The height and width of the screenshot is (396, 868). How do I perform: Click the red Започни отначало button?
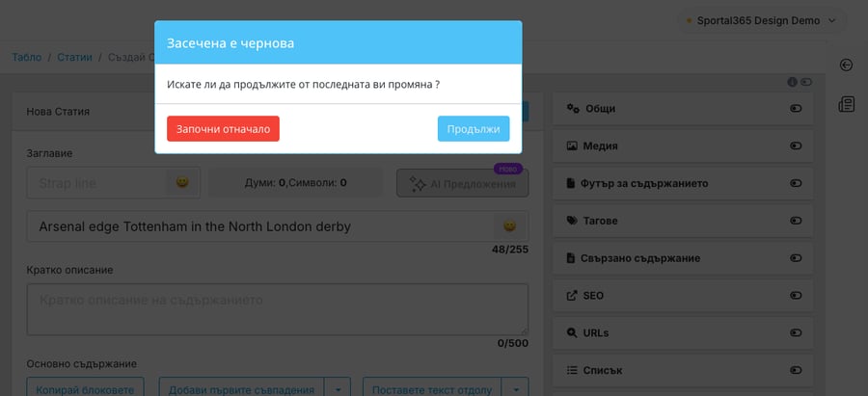pos(223,129)
